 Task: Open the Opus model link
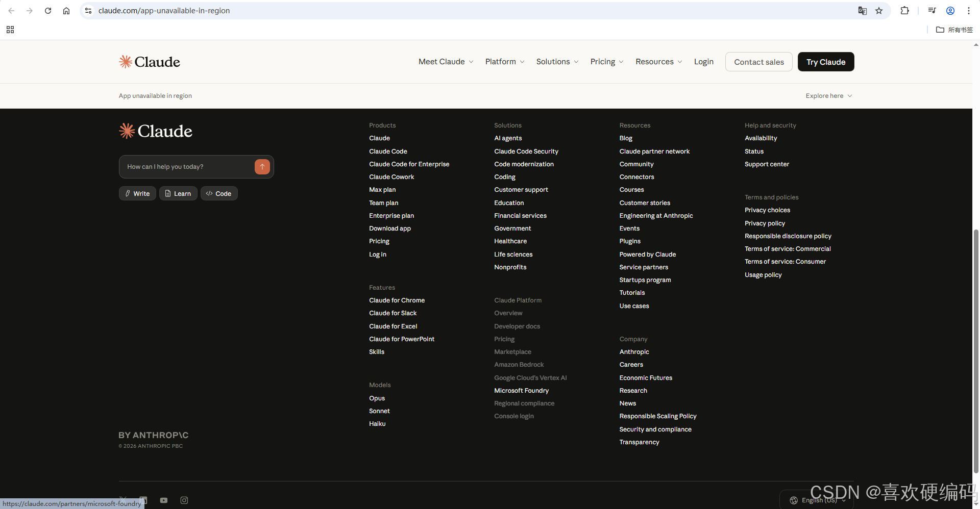377,398
